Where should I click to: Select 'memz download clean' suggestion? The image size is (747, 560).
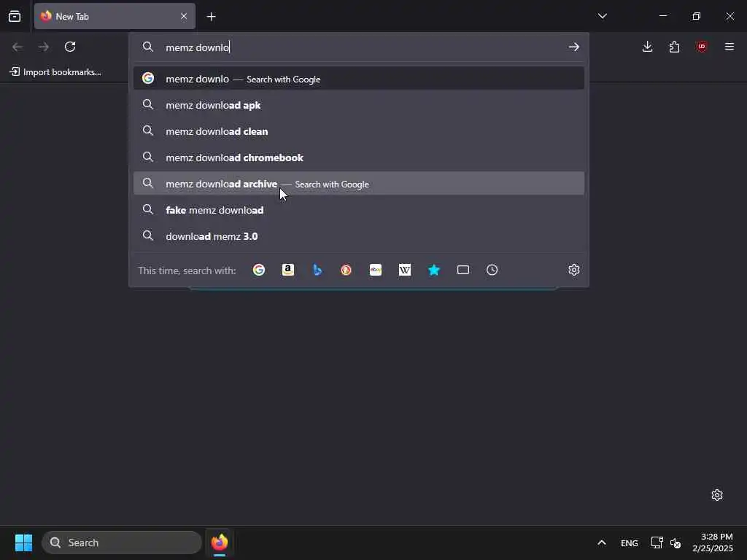[x=359, y=131]
